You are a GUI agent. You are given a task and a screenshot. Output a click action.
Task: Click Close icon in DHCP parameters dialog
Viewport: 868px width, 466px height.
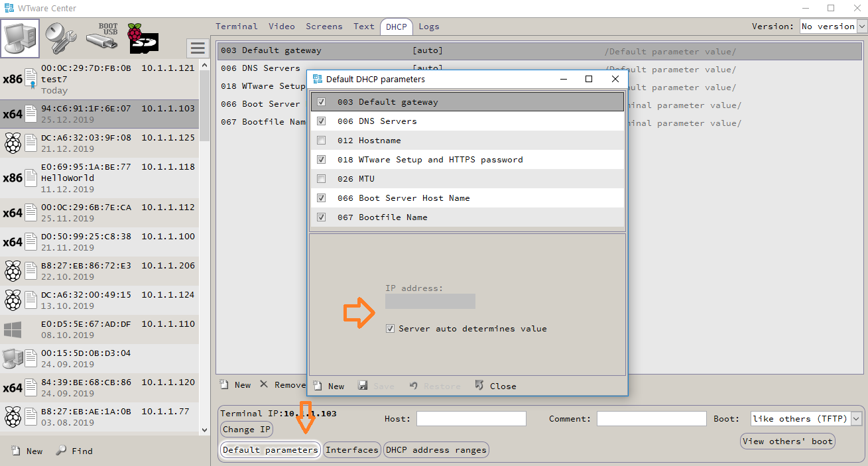click(x=479, y=386)
